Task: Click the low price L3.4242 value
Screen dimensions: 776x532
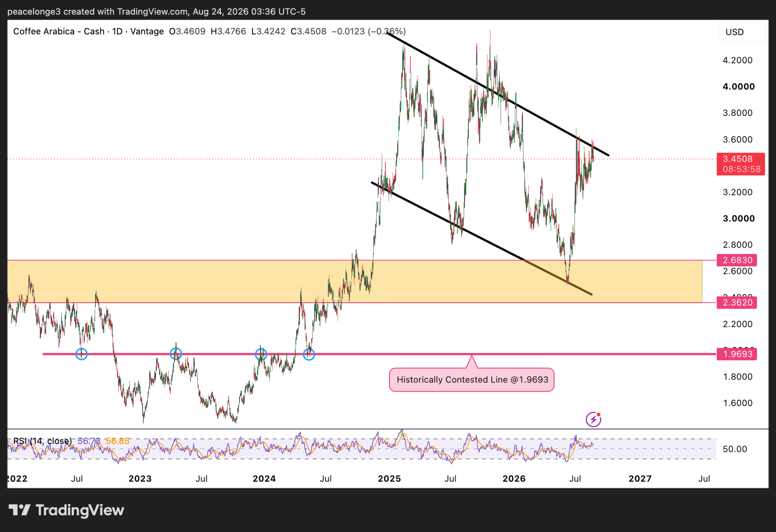Action: point(268,31)
